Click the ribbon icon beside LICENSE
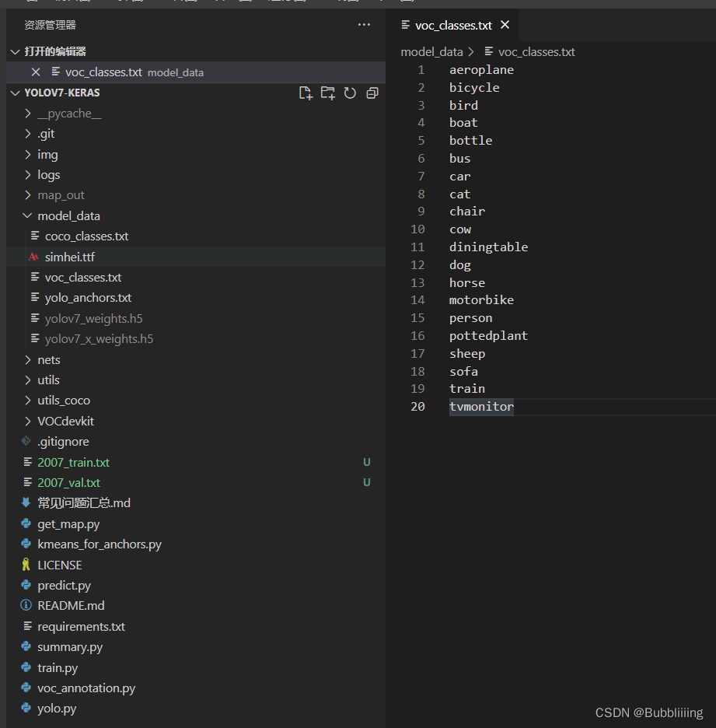The width and height of the screenshot is (716, 728). tap(26, 565)
